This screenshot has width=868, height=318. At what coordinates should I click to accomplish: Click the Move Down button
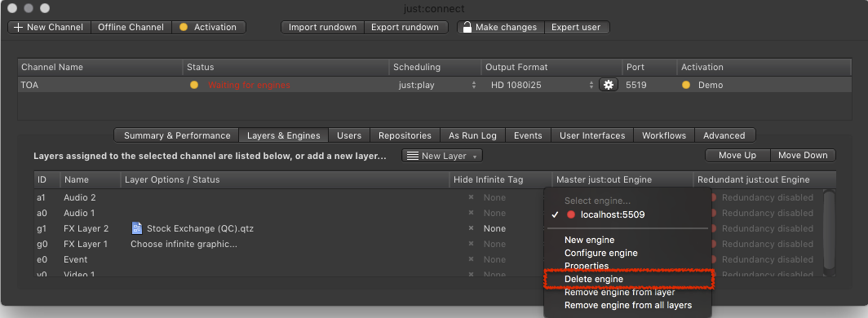pyautogui.click(x=803, y=156)
